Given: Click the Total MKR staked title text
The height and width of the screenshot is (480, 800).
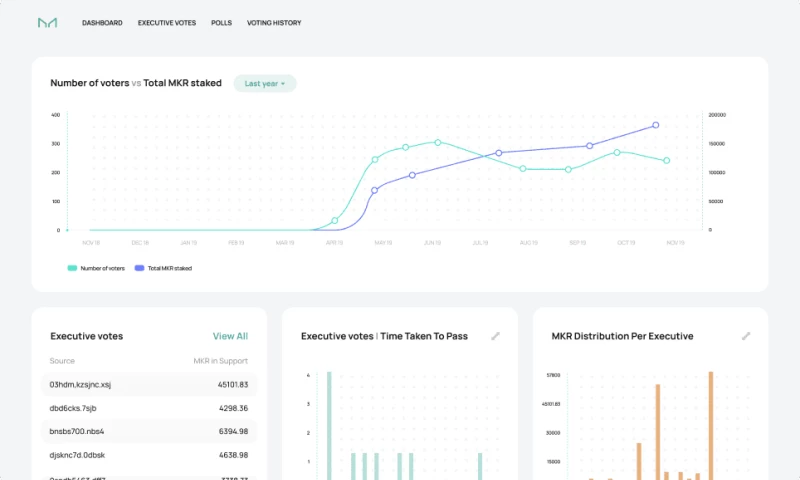Looking at the screenshot, I should pyautogui.click(x=183, y=83).
